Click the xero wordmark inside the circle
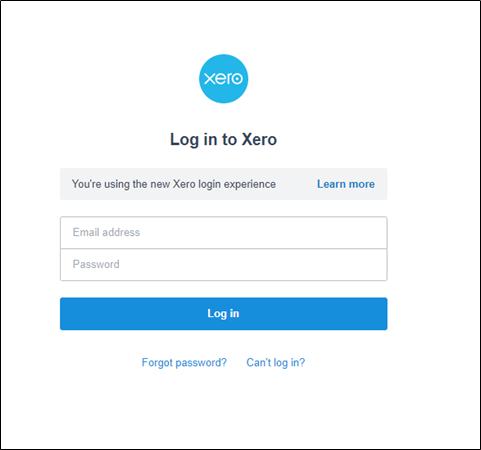The image size is (481, 450). 223,79
